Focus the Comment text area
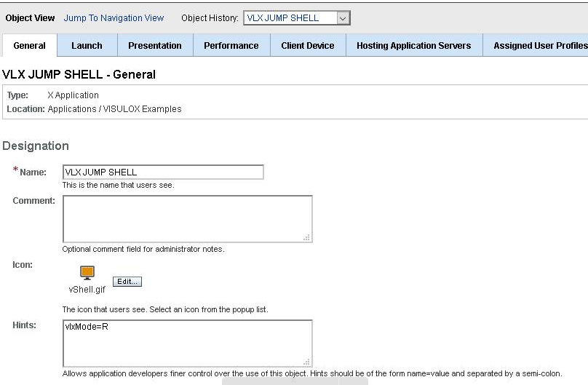This screenshot has height=385, width=588. click(x=186, y=218)
